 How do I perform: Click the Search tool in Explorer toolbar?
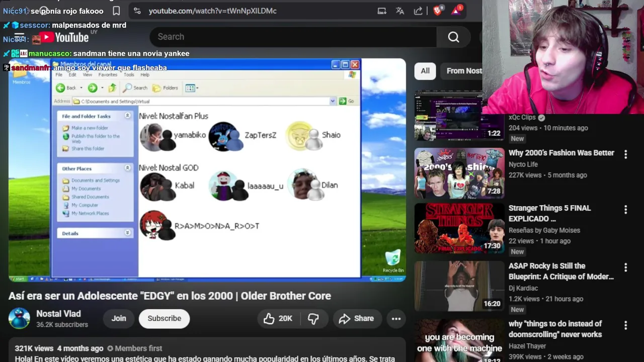tap(136, 88)
